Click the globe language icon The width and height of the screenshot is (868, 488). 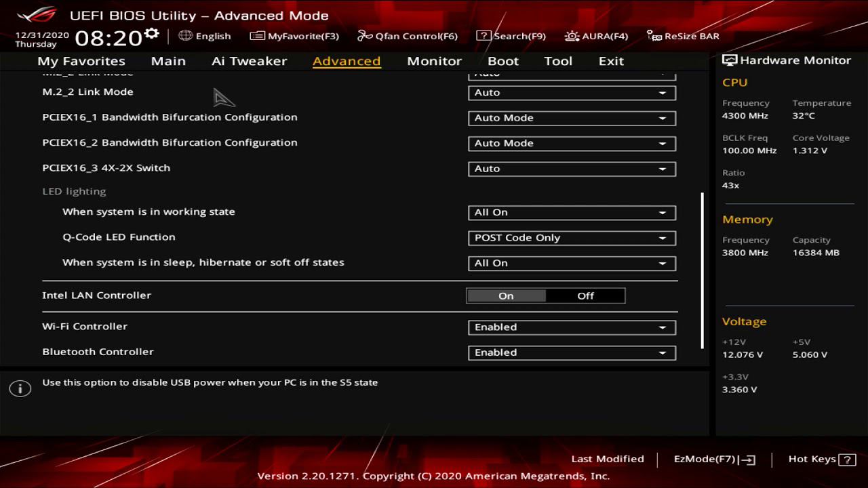point(185,36)
